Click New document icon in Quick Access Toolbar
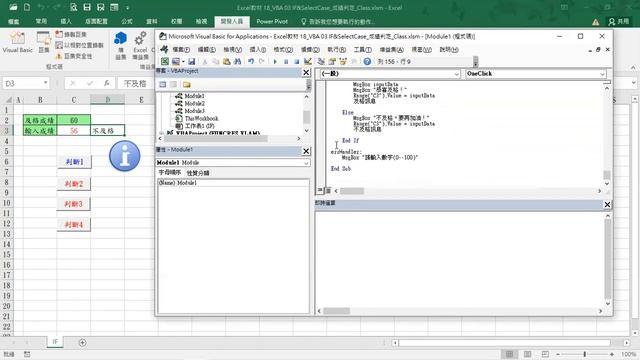 pyautogui.click(x=27, y=7)
